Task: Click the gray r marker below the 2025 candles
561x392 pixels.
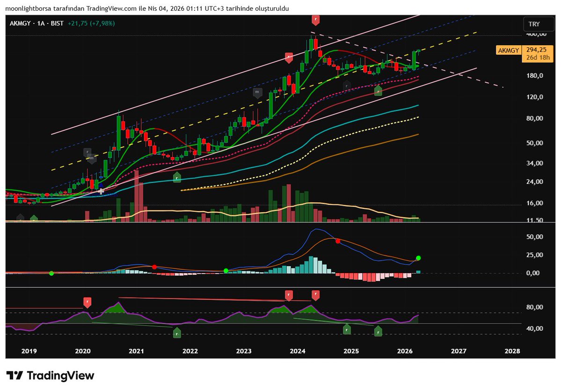Action: point(346,86)
